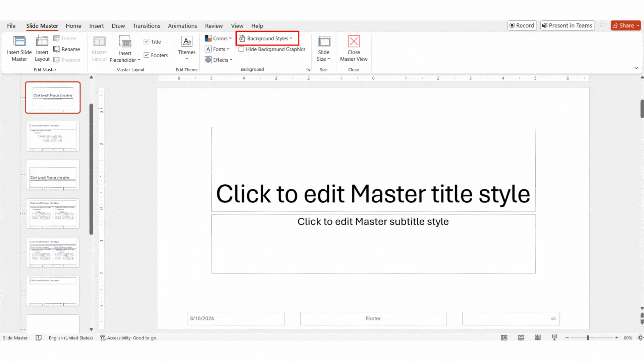The height and width of the screenshot is (362, 644).
Task: Click the Footer input field
Action: [x=373, y=318]
